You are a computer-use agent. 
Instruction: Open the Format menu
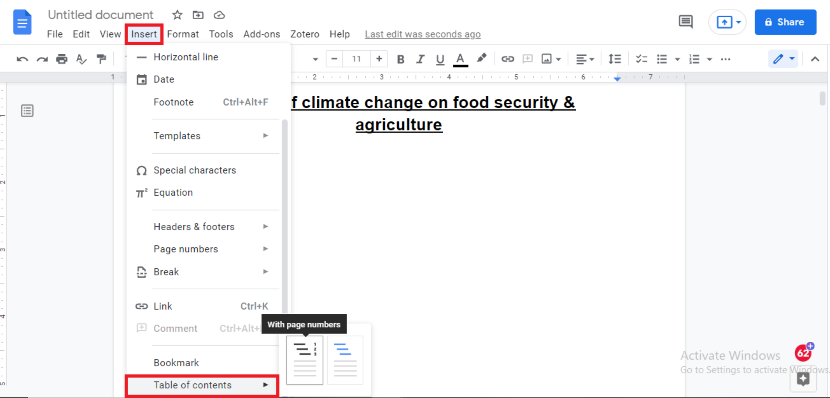coord(183,34)
